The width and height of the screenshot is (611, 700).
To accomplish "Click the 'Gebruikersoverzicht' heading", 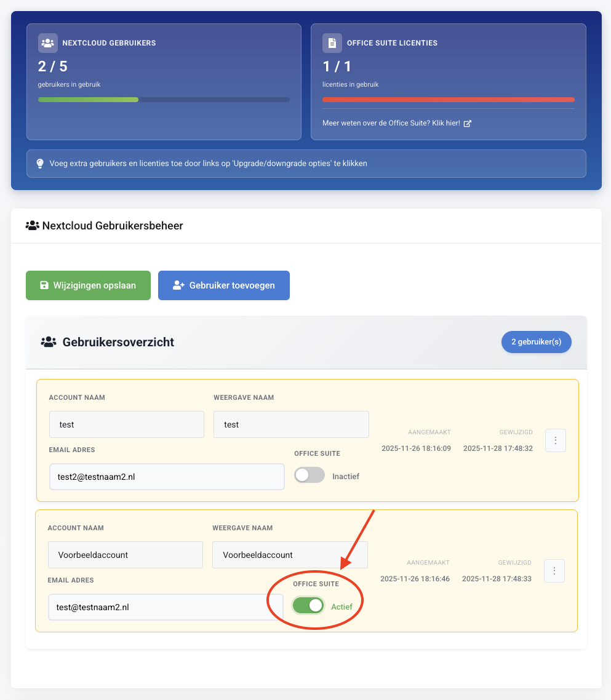I will tap(118, 342).
